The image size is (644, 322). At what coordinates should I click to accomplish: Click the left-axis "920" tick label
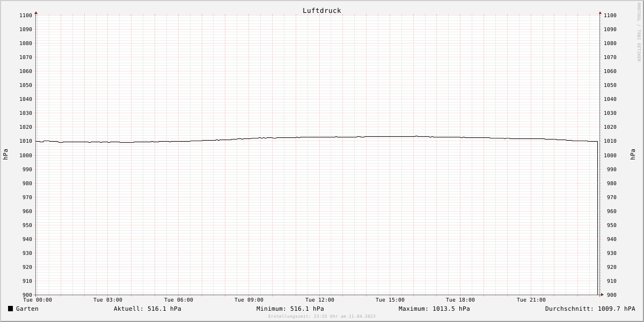pos(27,267)
